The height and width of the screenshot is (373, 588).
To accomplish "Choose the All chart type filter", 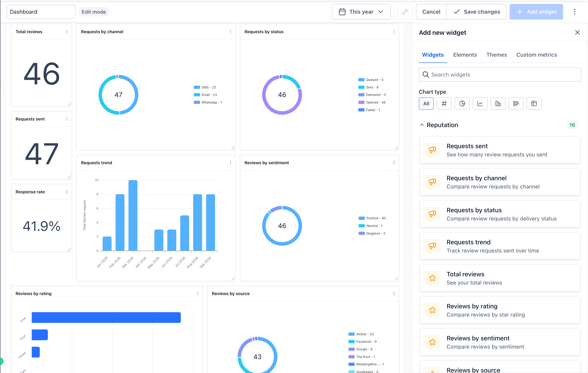I will tap(426, 104).
